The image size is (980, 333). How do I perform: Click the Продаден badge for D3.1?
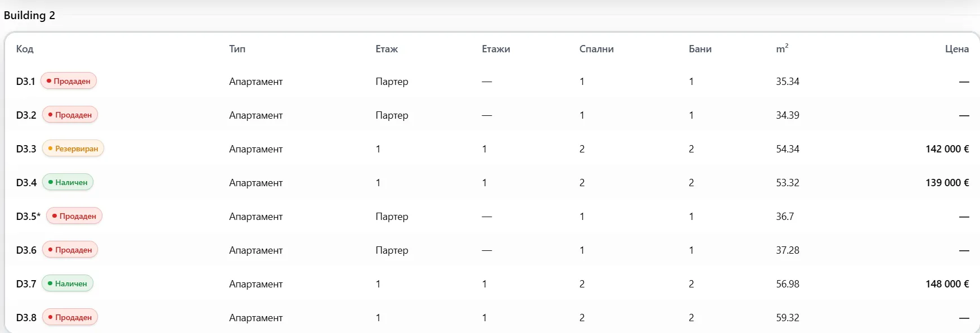[69, 81]
